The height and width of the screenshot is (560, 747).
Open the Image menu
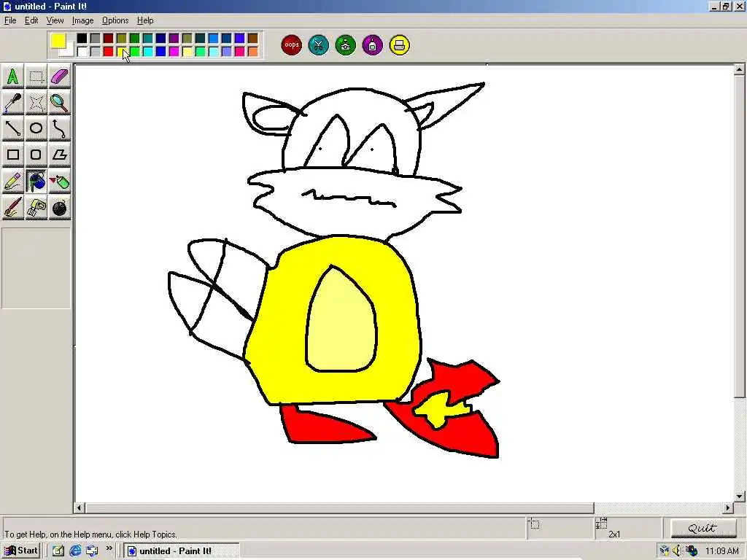[x=82, y=20]
